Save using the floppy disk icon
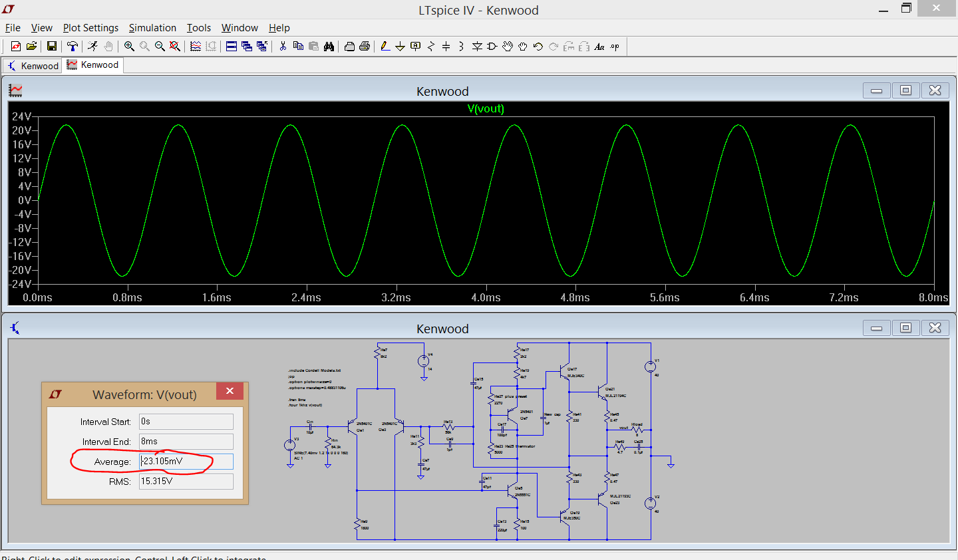This screenshot has width=958, height=560. (52, 46)
